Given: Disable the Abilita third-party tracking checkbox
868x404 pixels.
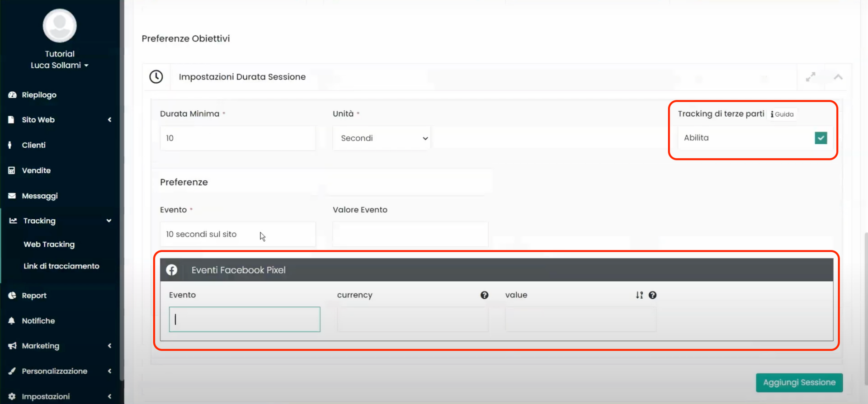Looking at the screenshot, I should click(x=821, y=138).
